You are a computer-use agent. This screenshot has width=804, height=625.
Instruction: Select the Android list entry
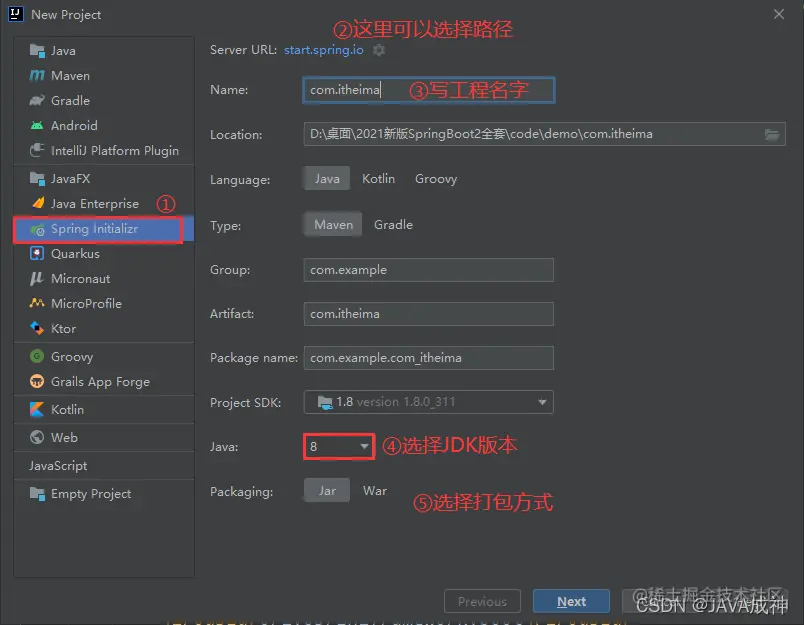click(x=104, y=125)
